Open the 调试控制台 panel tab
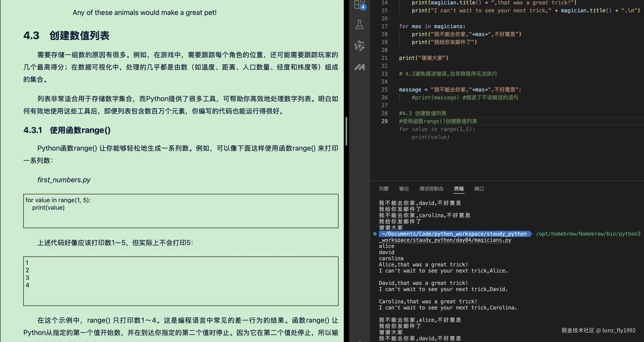Viewport: 644px width, 342px height. (x=431, y=189)
